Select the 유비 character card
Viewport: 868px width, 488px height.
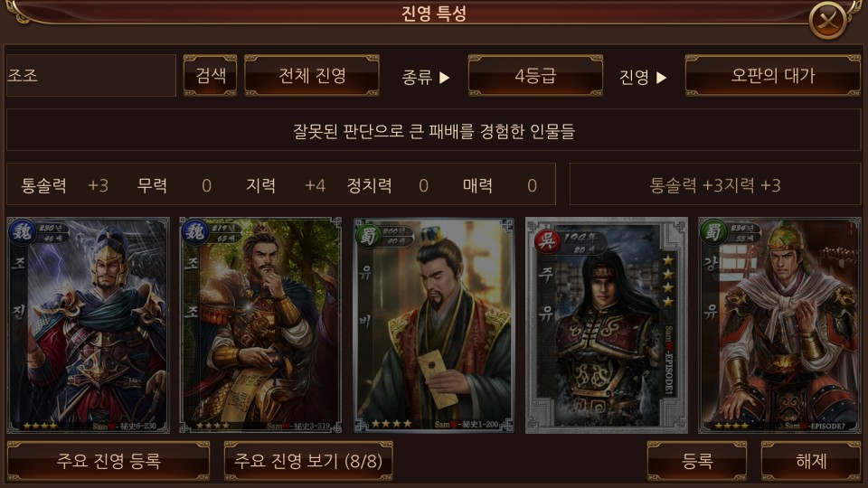click(433, 324)
